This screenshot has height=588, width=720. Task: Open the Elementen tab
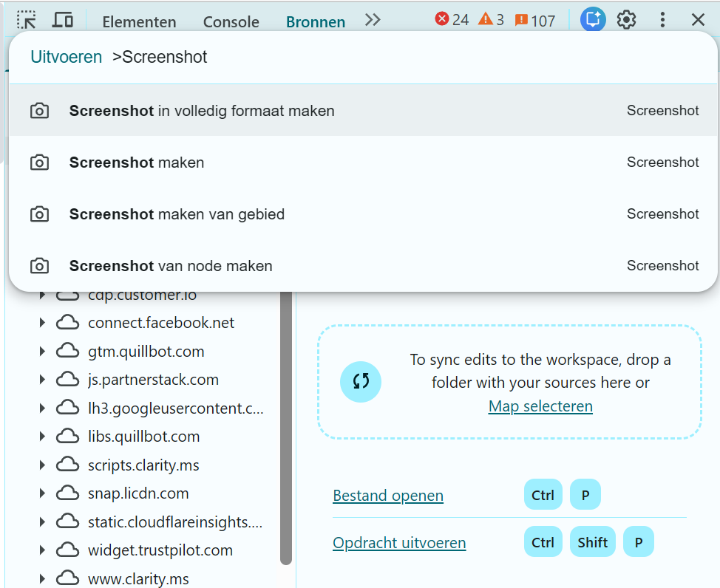tap(139, 21)
